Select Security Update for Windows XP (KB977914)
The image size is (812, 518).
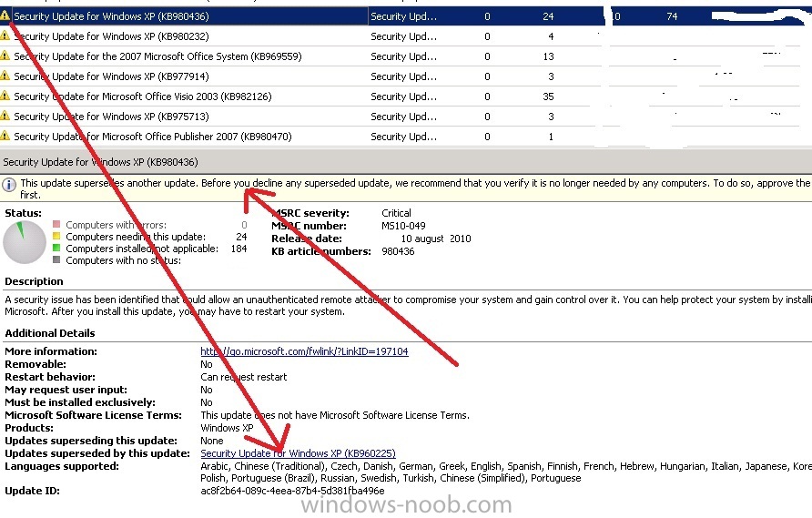pos(406,76)
